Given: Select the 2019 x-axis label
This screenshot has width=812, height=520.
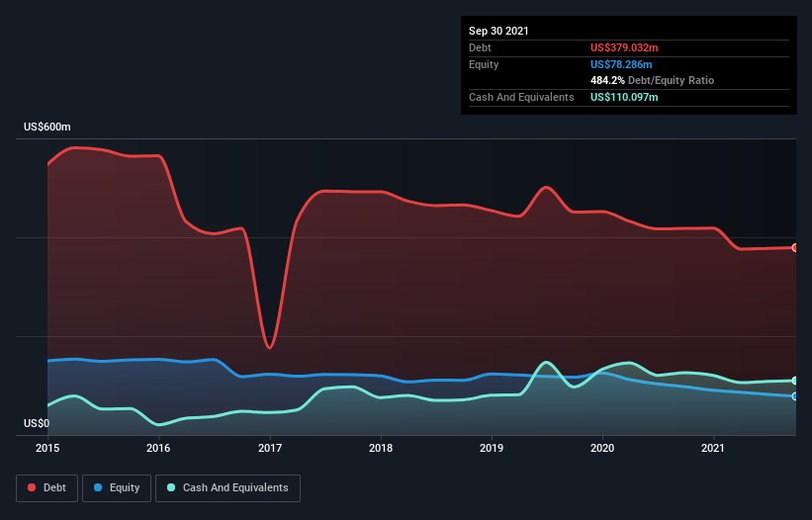Looking at the screenshot, I should [492, 448].
